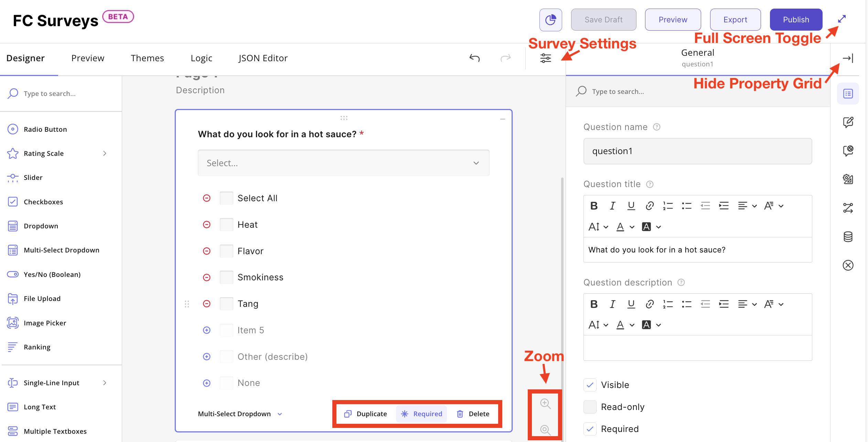868x442 pixels.
Task: Click the Save Draft button
Action: (604, 20)
